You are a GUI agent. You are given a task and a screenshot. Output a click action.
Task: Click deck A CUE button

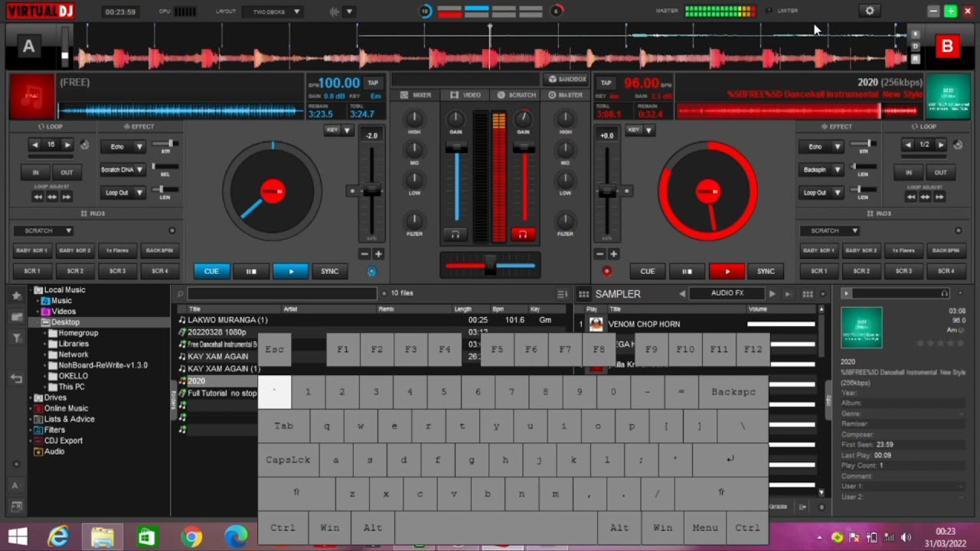[x=211, y=271]
